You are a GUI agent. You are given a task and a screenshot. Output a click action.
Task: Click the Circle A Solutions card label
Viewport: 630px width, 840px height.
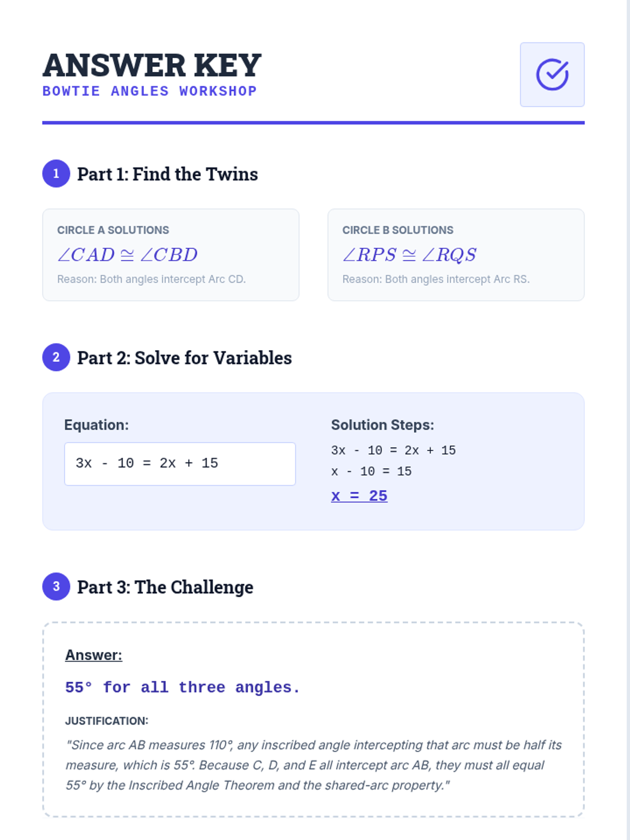(113, 230)
